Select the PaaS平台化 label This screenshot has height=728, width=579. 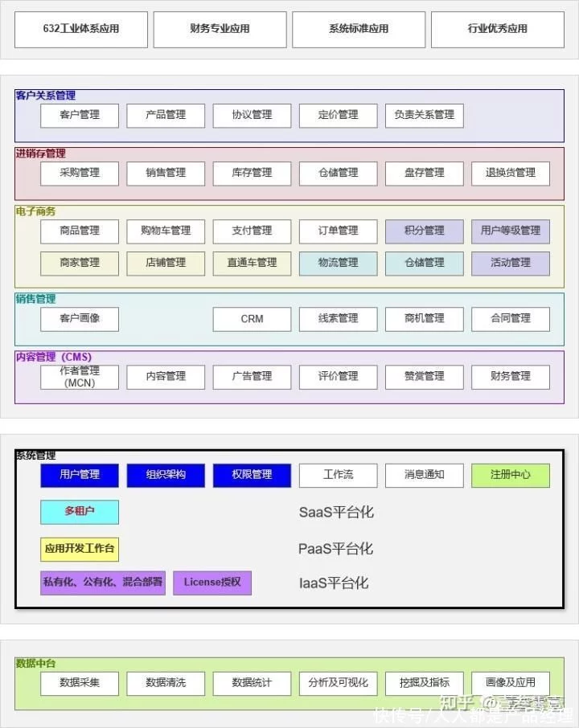(335, 549)
